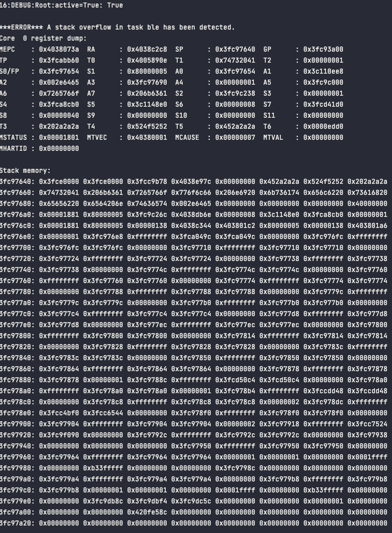Click stack value 0x3fcc7524

[367, 424]
